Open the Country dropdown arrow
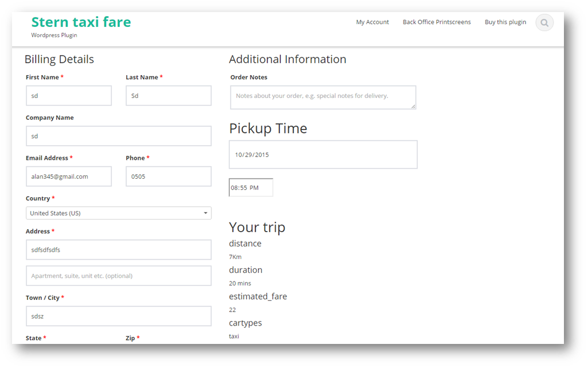 (205, 213)
